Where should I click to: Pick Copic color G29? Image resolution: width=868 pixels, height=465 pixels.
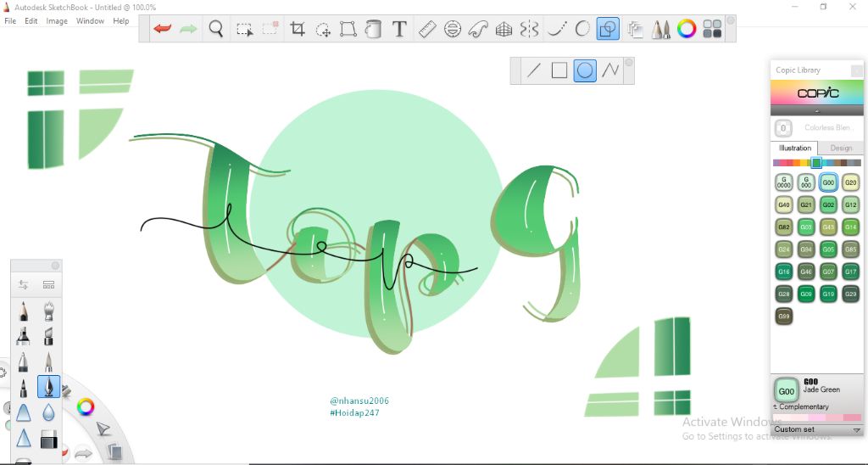[850, 294]
